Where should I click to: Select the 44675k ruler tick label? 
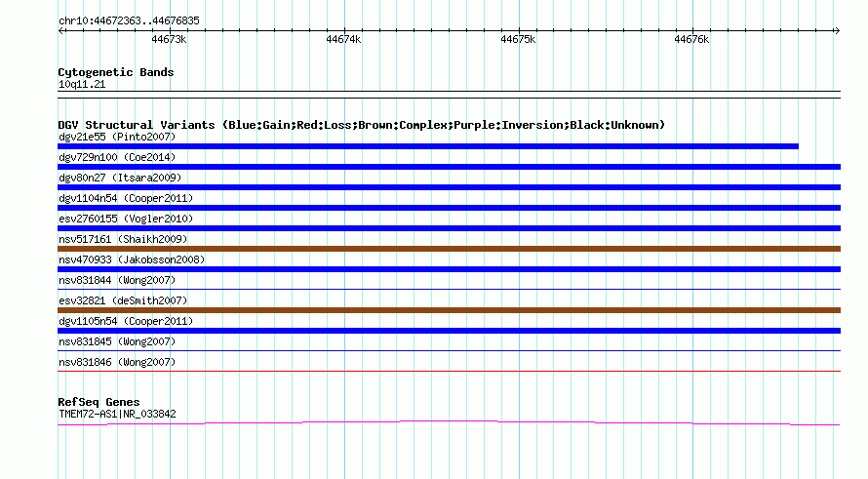pos(518,39)
